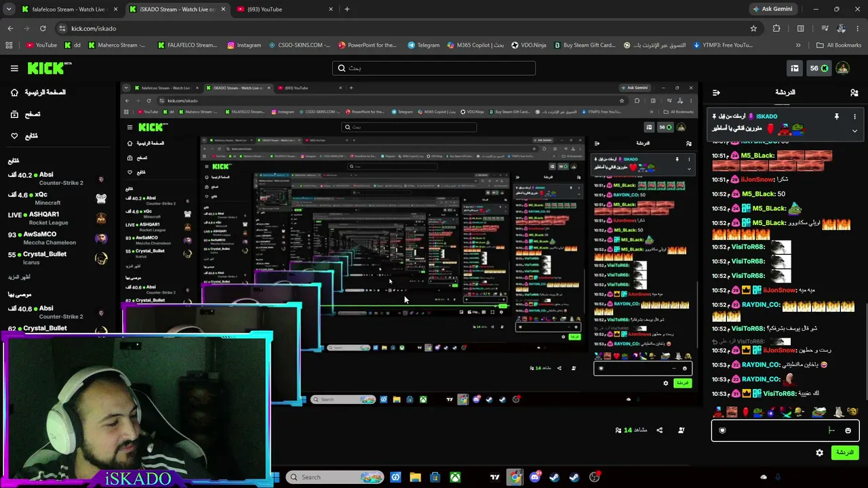Open the xQc Minecraft channel
This screenshot has width=868, height=488.
pos(57,199)
